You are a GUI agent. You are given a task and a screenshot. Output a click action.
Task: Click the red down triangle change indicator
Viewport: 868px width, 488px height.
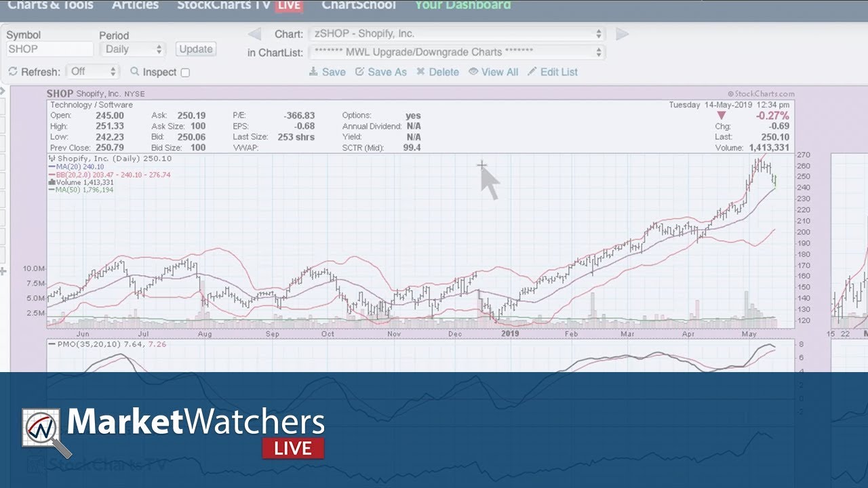721,116
